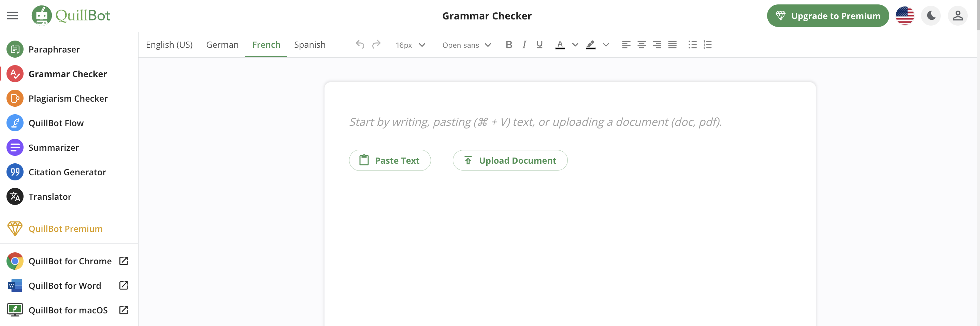This screenshot has height=326, width=980.
Task: Open Translator from the sidebar
Action: [69, 197]
